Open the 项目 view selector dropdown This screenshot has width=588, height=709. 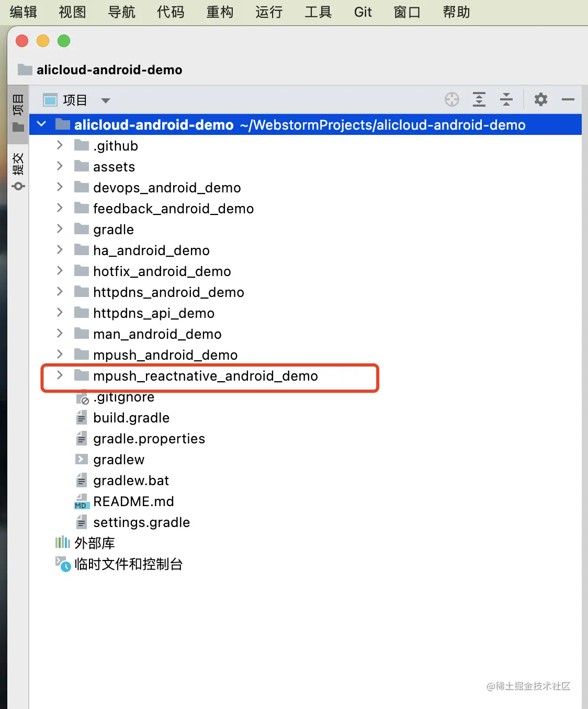pyautogui.click(x=106, y=100)
